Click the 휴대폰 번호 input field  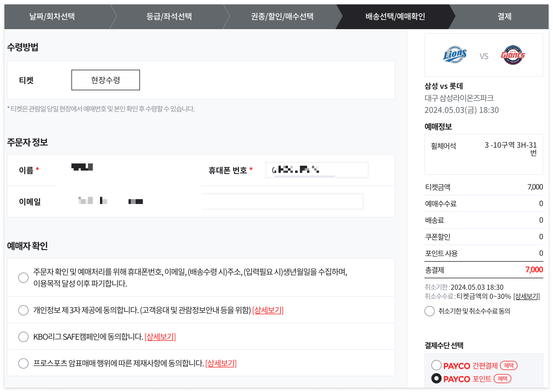(x=316, y=170)
